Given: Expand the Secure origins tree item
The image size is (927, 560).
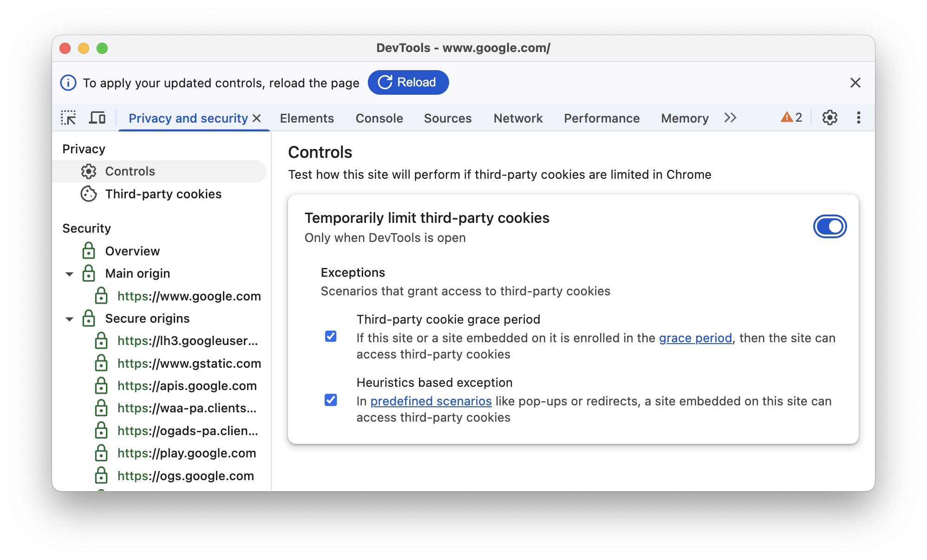Looking at the screenshot, I should [72, 318].
